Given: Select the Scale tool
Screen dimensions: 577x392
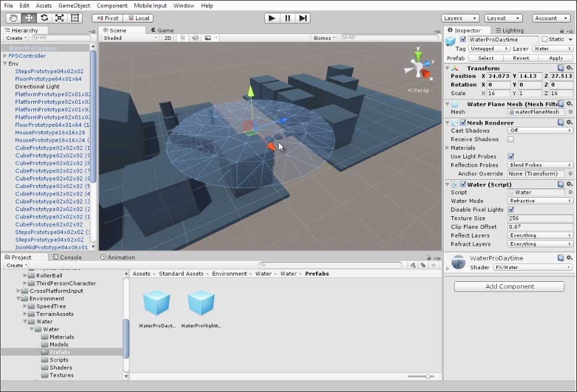Looking at the screenshot, I should 59,18.
